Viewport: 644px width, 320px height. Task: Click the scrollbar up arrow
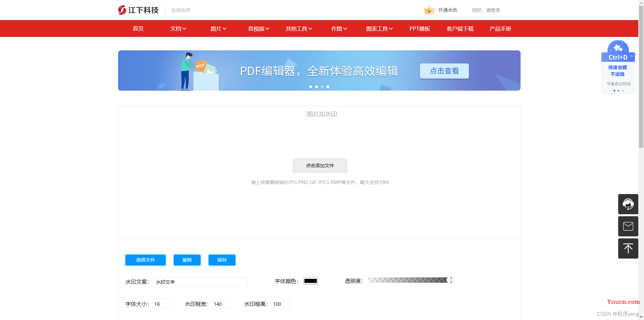641,2
